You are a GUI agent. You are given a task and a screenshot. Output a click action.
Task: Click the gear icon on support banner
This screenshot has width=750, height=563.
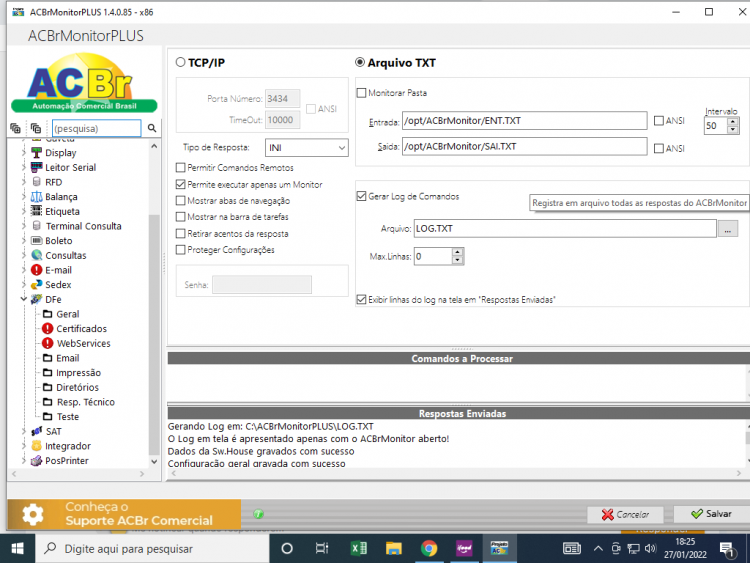coord(33,515)
